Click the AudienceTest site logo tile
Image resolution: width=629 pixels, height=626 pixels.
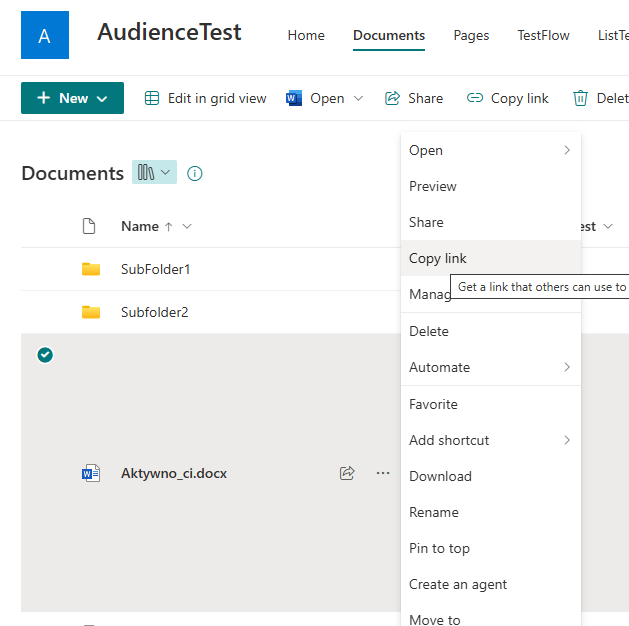coord(45,36)
